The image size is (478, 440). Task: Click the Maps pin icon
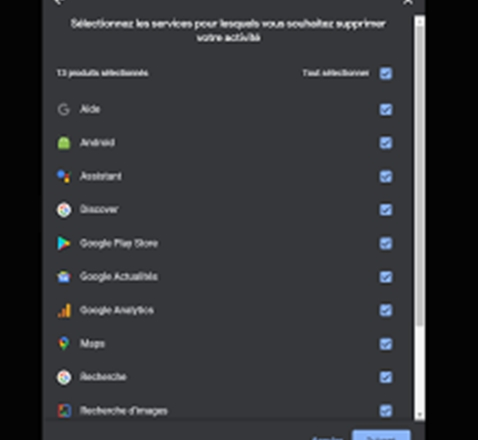tap(64, 344)
